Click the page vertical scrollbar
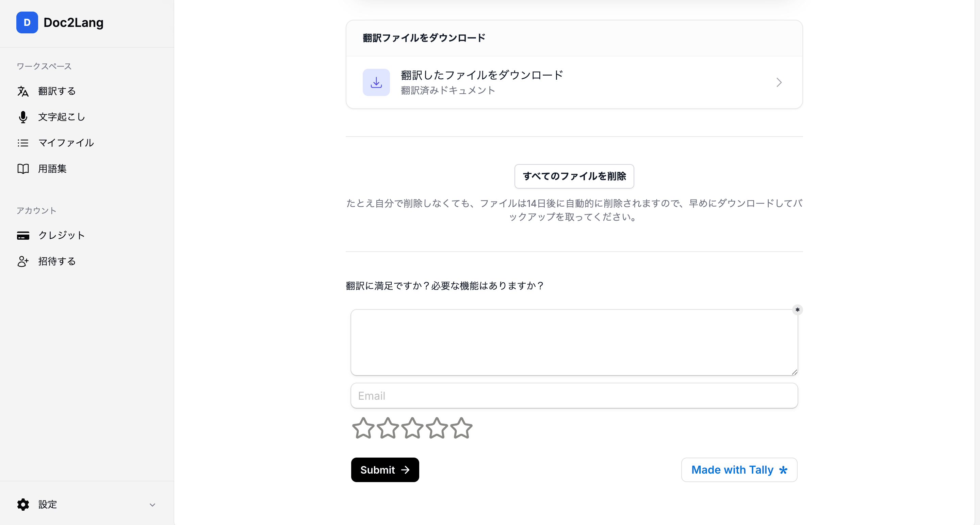The height and width of the screenshot is (525, 980). click(977, 262)
